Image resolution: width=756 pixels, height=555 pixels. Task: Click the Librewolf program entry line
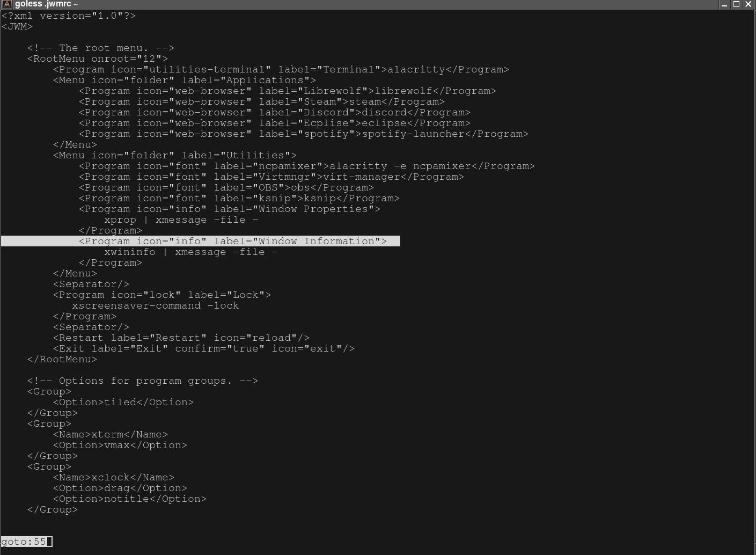tap(287, 91)
